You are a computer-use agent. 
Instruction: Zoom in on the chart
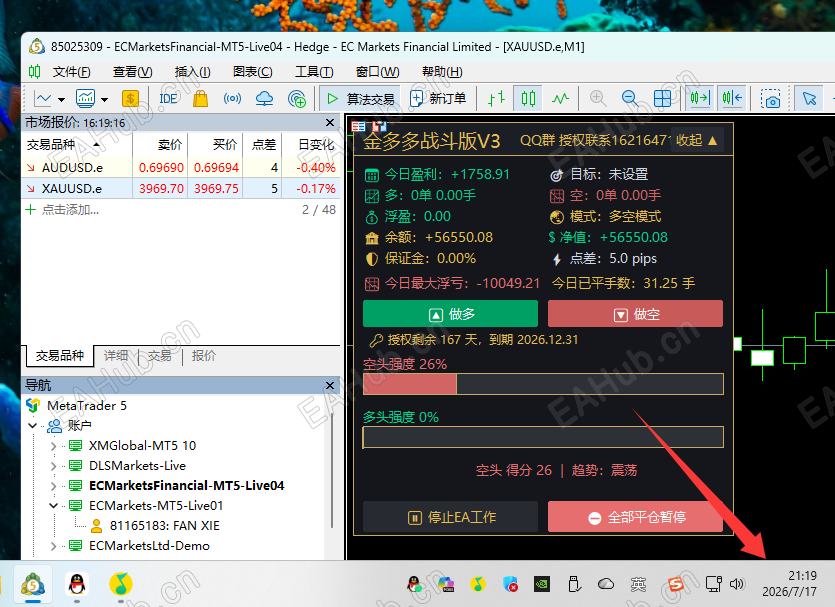click(x=598, y=99)
